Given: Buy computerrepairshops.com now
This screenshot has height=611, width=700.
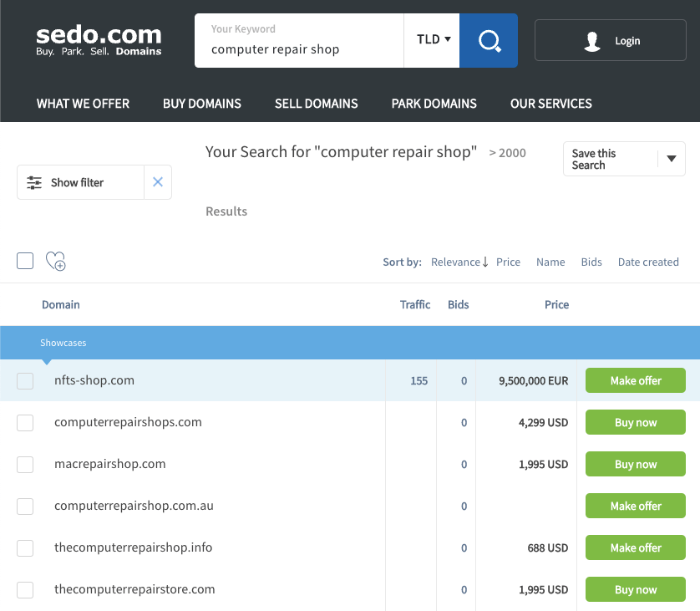Looking at the screenshot, I should click(635, 422).
